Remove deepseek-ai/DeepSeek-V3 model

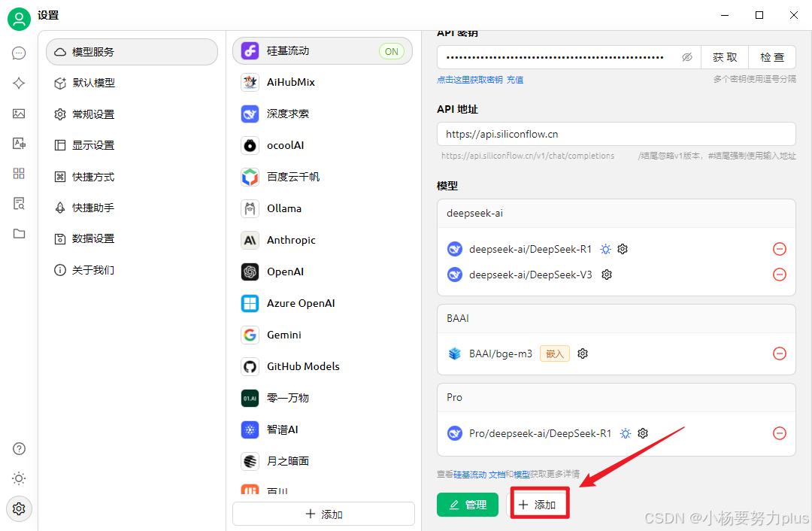[x=780, y=275]
